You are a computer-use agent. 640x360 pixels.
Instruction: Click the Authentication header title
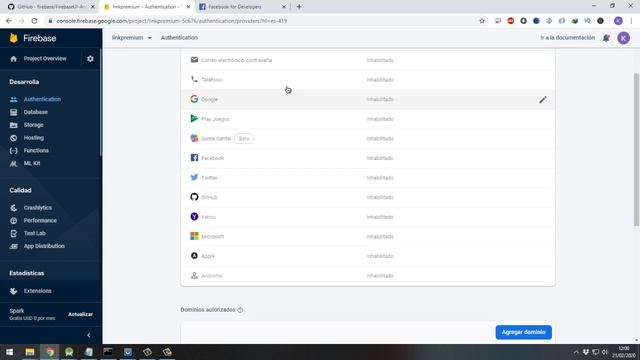pyautogui.click(x=179, y=38)
